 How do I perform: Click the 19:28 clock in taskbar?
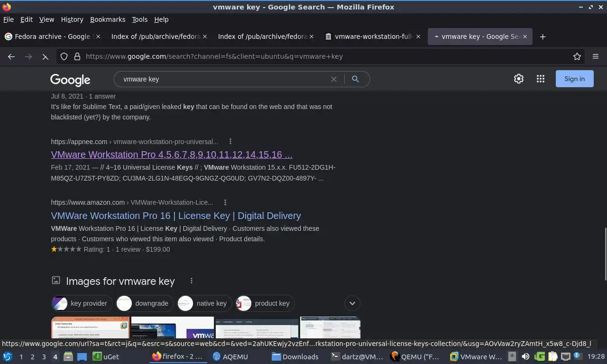(596, 356)
